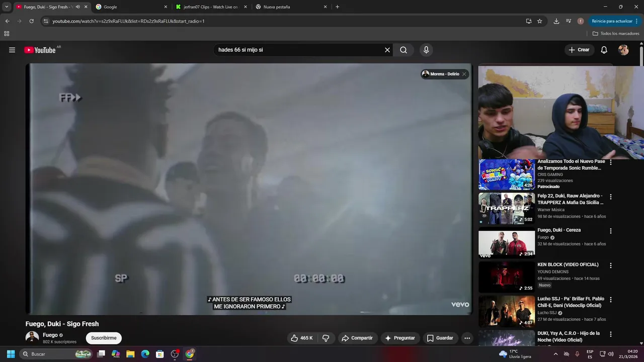The image size is (644, 362).
Task: Open options menu for KEN BLOCK video
Action: [x=611, y=265]
